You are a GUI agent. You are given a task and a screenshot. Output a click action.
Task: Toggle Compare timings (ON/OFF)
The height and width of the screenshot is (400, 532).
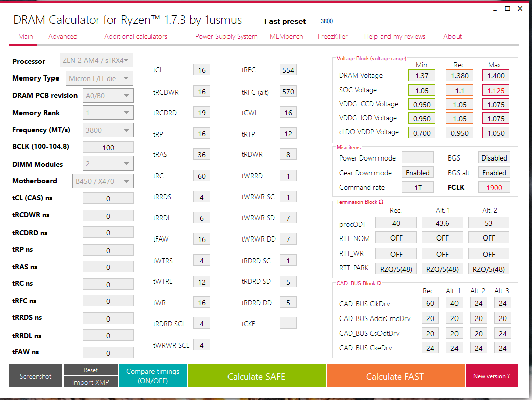[153, 376]
